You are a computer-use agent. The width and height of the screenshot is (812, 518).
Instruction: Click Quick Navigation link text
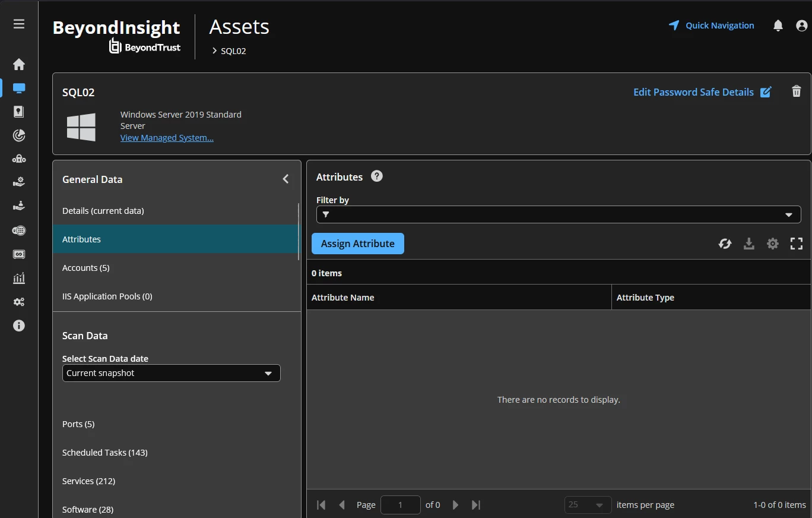[719, 26]
